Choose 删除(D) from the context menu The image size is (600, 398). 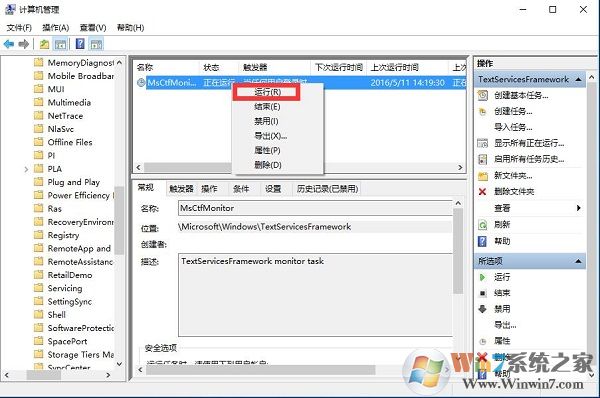tap(268, 165)
